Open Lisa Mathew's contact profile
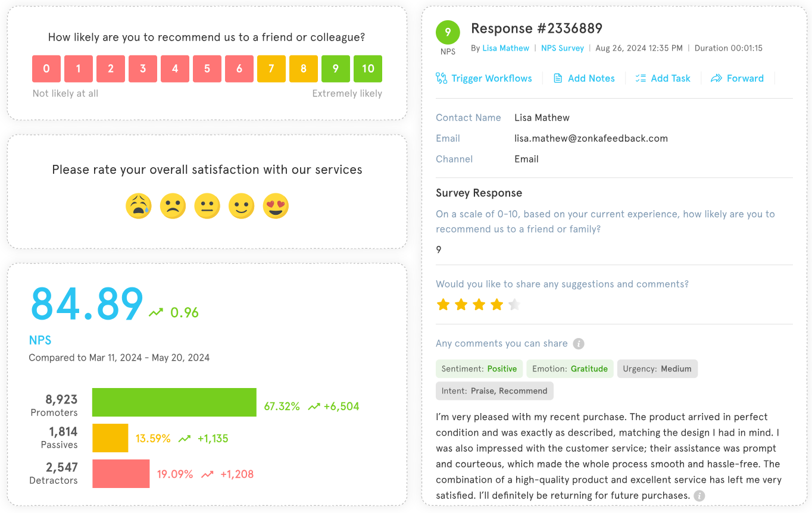 coord(505,48)
